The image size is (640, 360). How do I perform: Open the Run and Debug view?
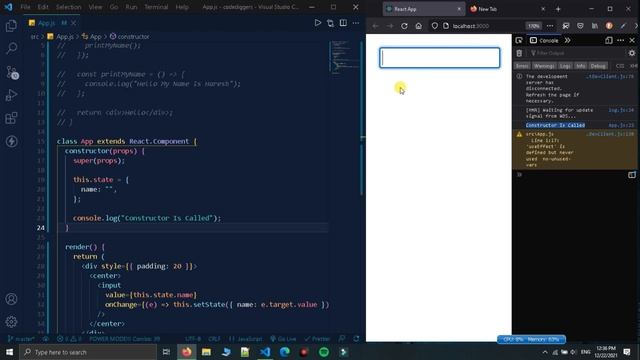tap(11, 95)
